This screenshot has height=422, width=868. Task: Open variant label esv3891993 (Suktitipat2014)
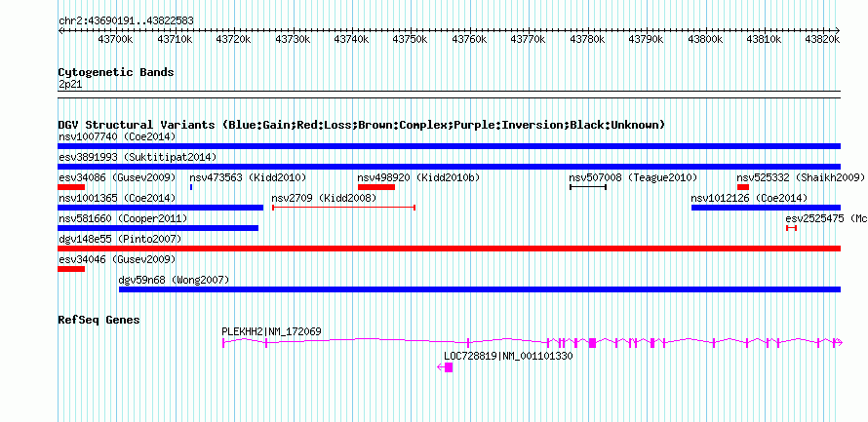(x=138, y=157)
